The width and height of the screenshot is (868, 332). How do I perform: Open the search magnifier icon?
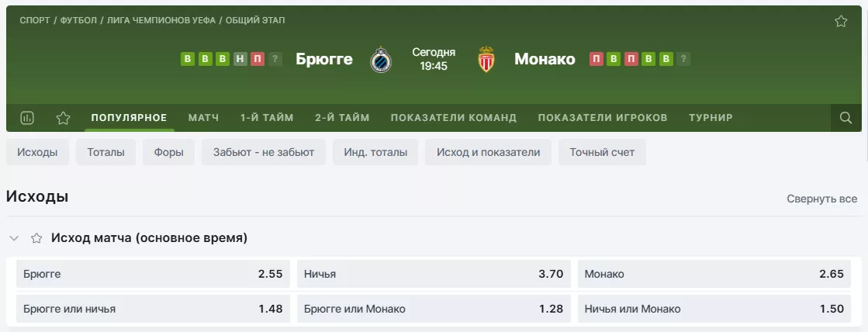point(846,118)
